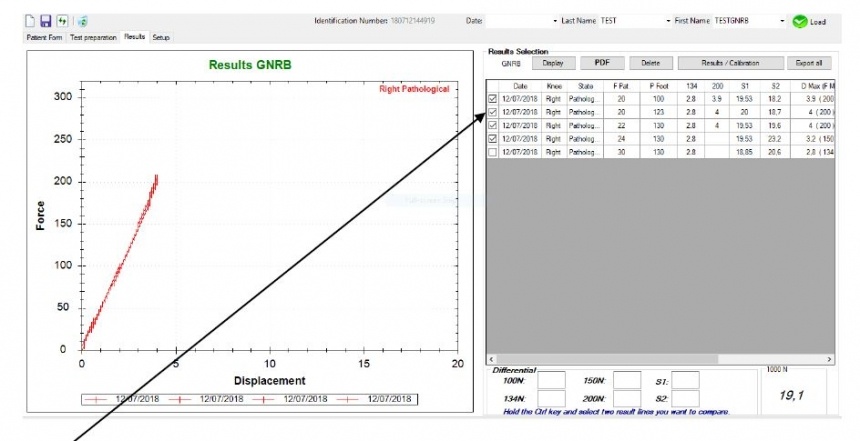Click the Results / Calibration button
The height and width of the screenshot is (441, 860).
click(x=728, y=63)
